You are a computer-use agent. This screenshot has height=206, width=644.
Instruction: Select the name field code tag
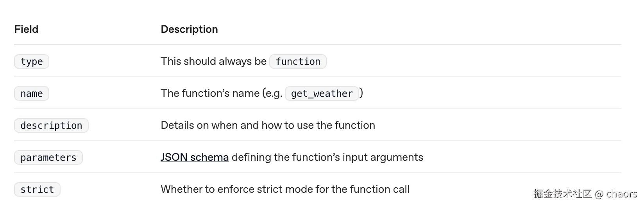(32, 94)
